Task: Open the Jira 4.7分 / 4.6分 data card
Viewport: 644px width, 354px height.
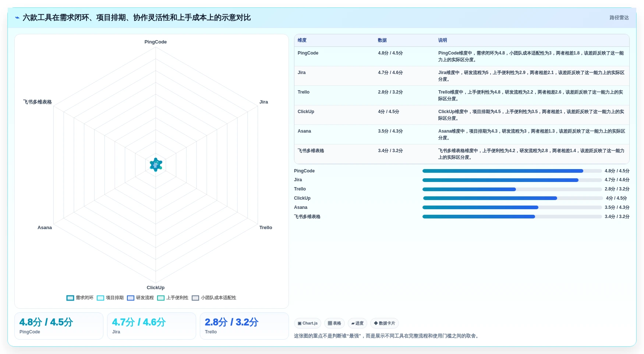Action: point(152,326)
